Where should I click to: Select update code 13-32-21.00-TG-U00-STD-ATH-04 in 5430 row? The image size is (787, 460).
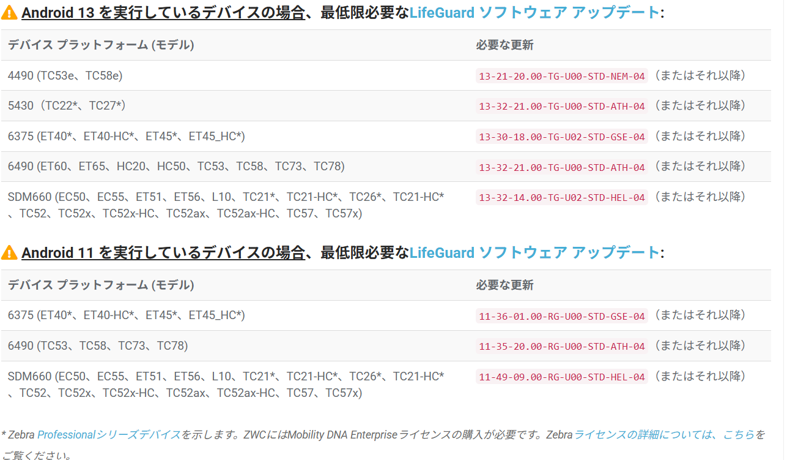[x=562, y=106]
